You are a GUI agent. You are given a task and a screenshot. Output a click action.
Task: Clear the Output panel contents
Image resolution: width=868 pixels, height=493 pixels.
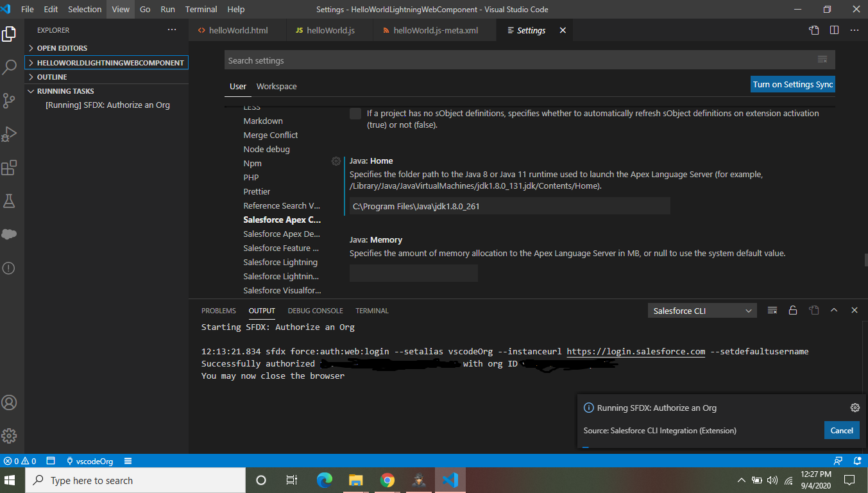(772, 310)
